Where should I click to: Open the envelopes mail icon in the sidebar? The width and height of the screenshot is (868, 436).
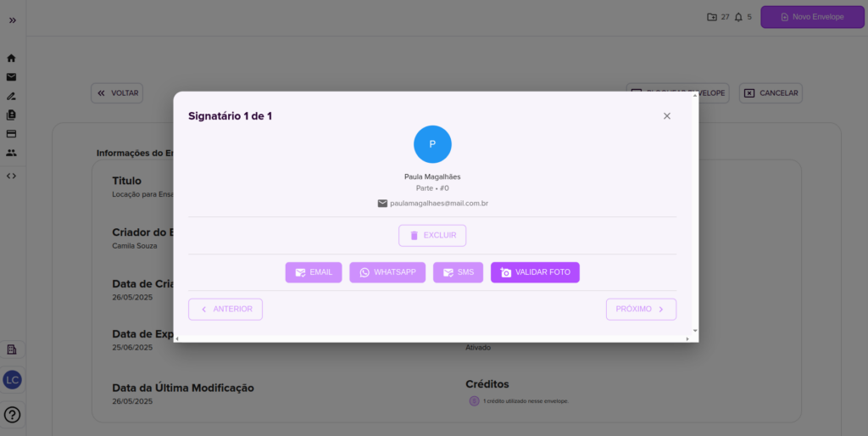(11, 77)
